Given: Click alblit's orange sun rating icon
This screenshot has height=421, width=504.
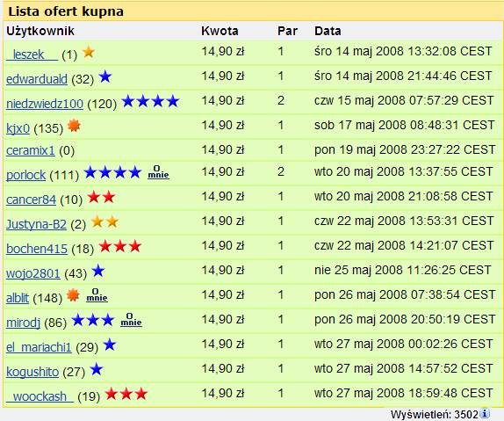Looking at the screenshot, I should click(73, 294).
